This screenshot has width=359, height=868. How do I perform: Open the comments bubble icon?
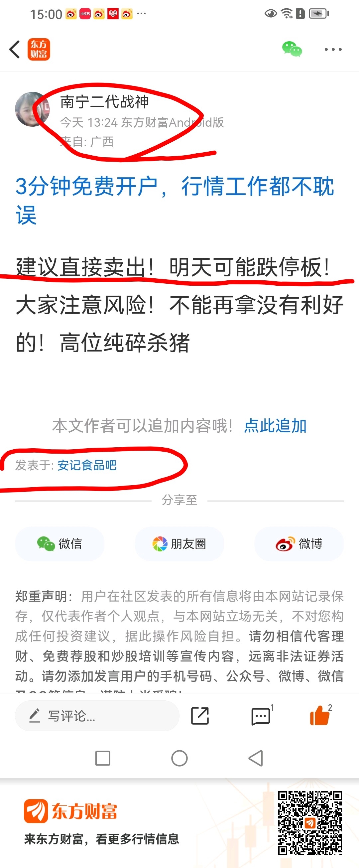pyautogui.click(x=261, y=716)
